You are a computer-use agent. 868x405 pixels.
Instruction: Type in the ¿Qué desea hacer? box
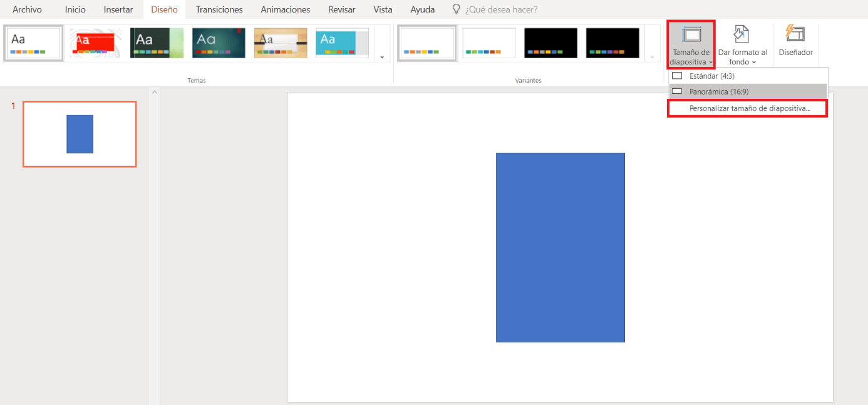coord(501,9)
